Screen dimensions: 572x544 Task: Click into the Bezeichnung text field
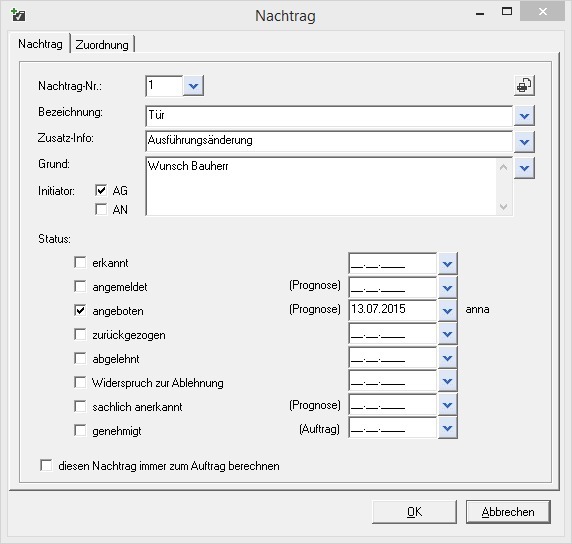pos(329,116)
